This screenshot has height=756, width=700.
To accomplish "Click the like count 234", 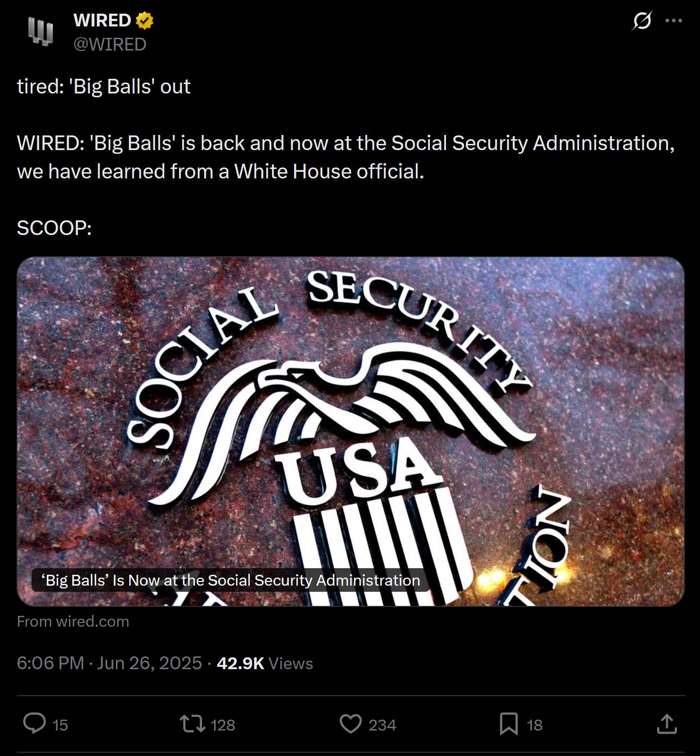I will coord(382,725).
